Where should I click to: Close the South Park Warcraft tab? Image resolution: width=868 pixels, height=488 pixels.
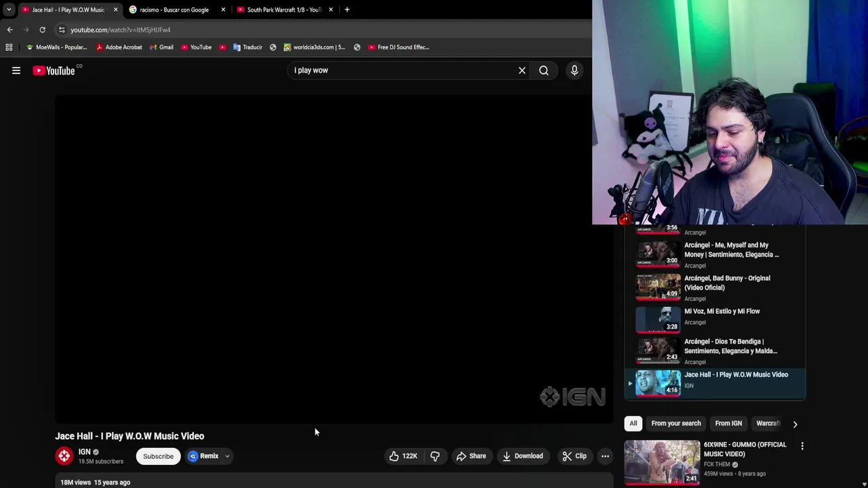[331, 9]
